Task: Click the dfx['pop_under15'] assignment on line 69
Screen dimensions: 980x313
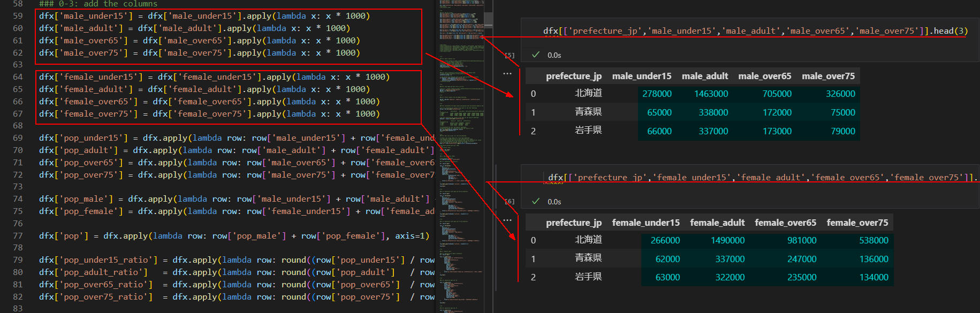Action: (237, 138)
